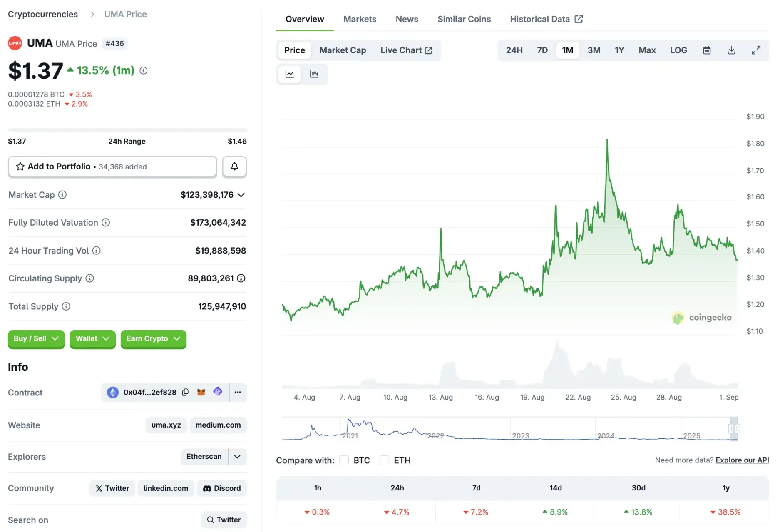Copy the contract address

pyautogui.click(x=185, y=392)
